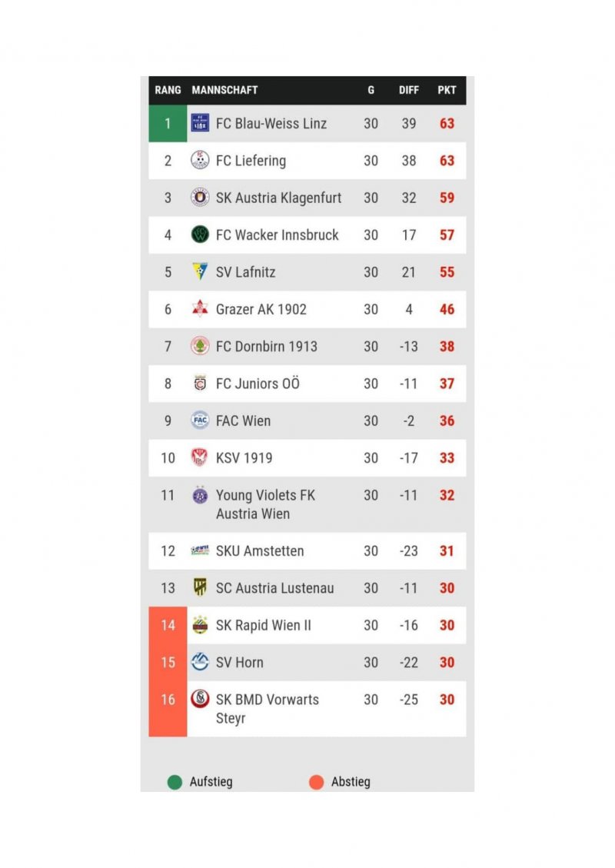Click the FC Wacker Innsbruck logo
This screenshot has width=615, height=868.
coord(200,234)
